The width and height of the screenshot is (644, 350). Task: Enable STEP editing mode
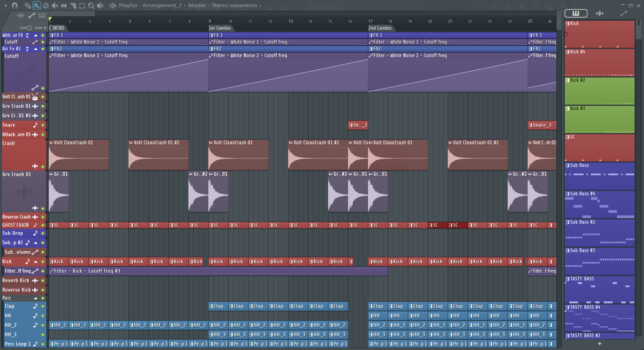click(29, 28)
